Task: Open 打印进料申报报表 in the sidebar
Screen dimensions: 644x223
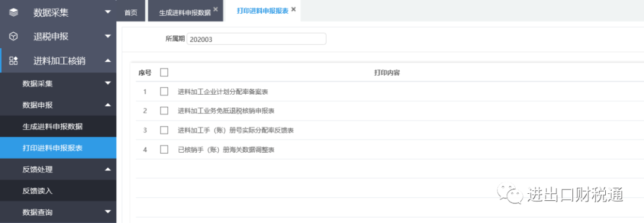Action: (x=58, y=148)
